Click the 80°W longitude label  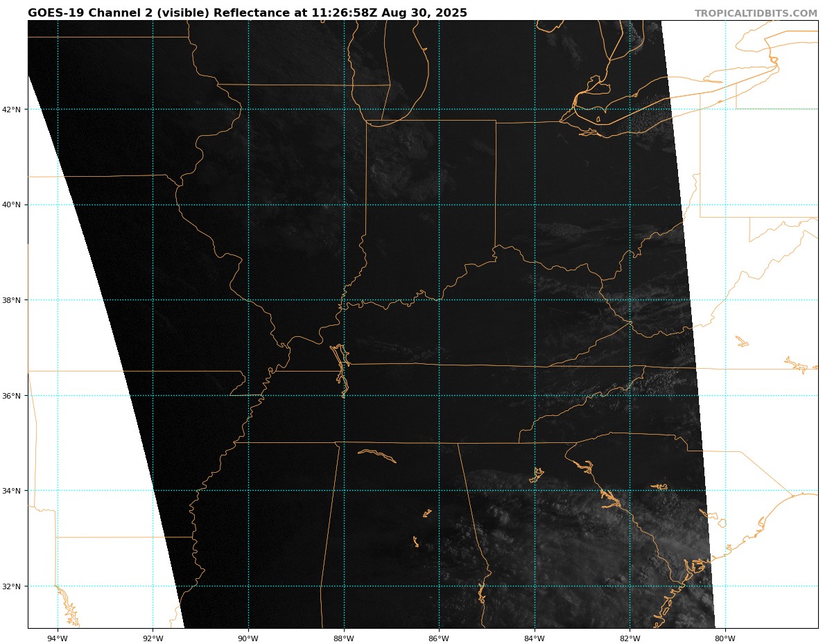(x=725, y=638)
